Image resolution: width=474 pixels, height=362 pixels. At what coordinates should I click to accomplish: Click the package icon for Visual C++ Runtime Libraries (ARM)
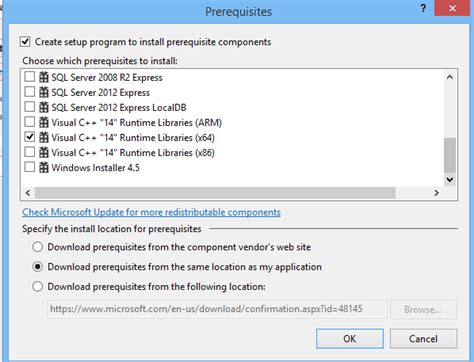point(44,122)
